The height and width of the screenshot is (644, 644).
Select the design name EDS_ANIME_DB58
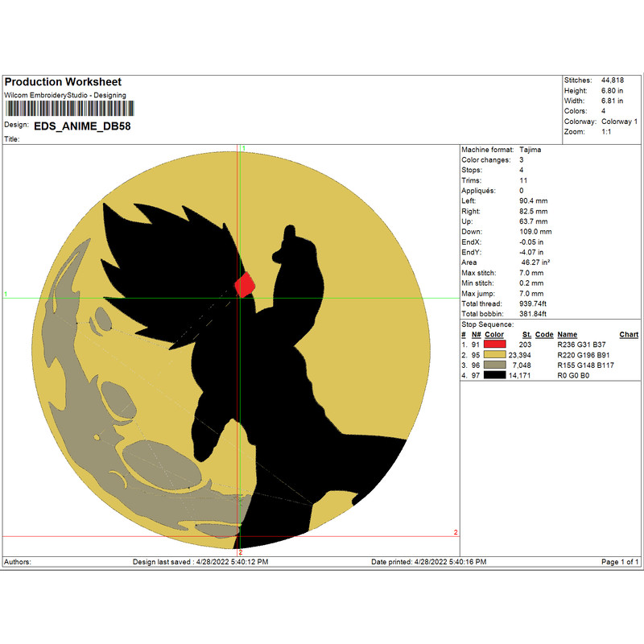pos(82,126)
